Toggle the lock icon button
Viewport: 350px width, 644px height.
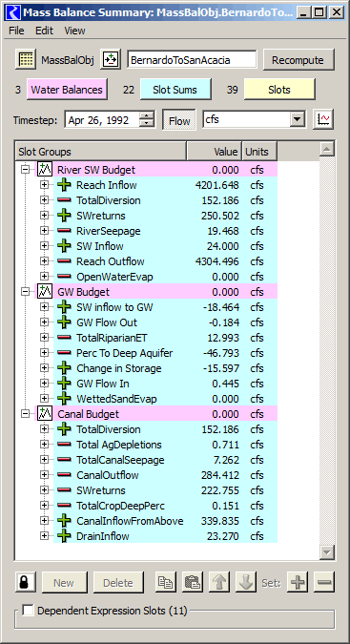[26, 582]
